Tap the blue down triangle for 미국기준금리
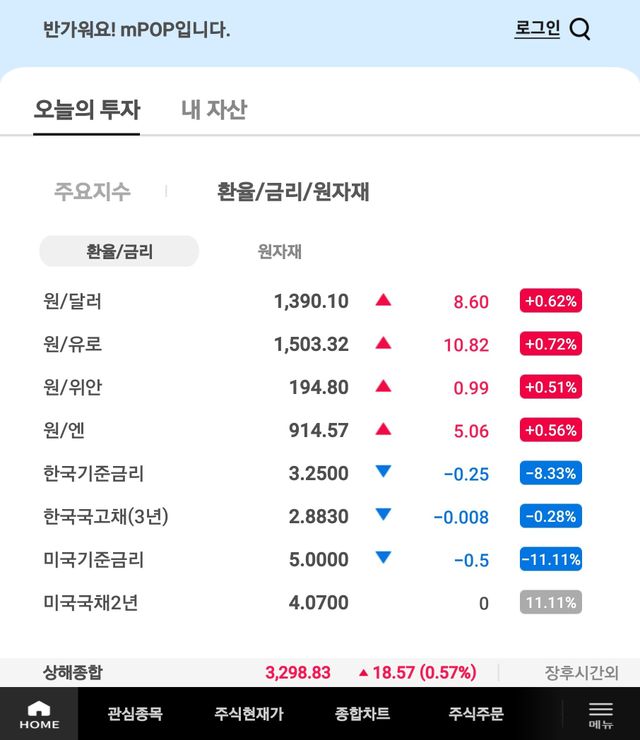The image size is (640, 740). (x=383, y=558)
